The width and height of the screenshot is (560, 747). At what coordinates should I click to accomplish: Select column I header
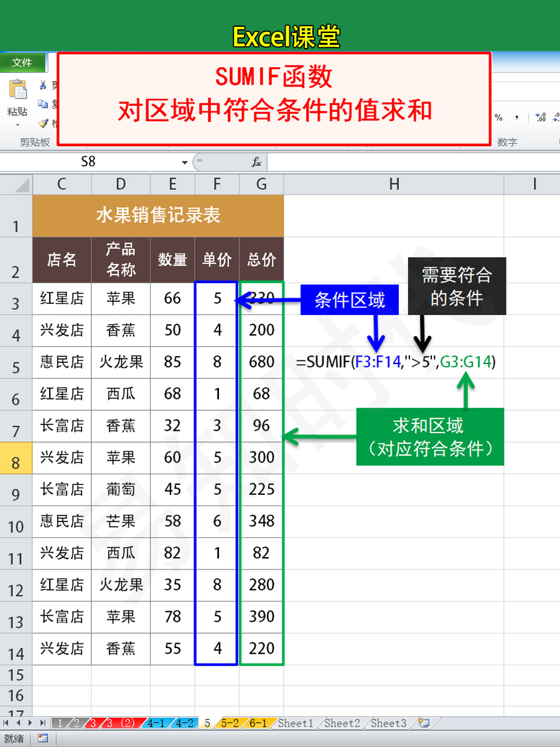533,184
